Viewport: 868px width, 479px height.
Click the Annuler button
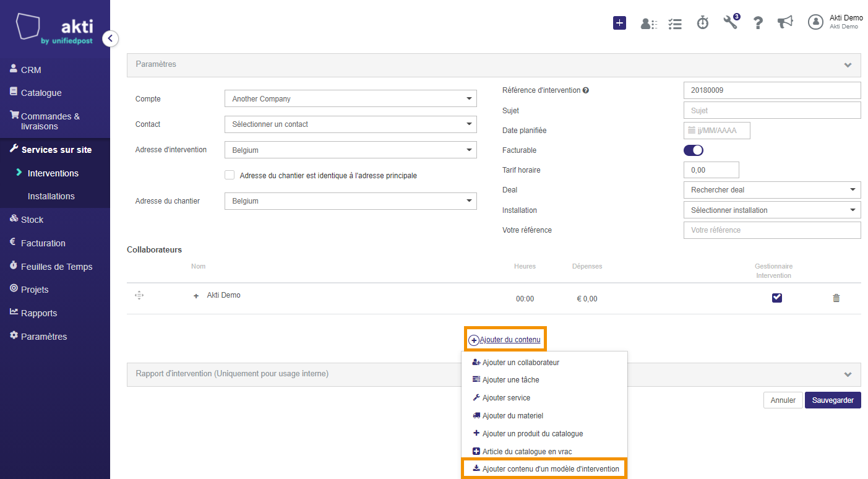783,400
